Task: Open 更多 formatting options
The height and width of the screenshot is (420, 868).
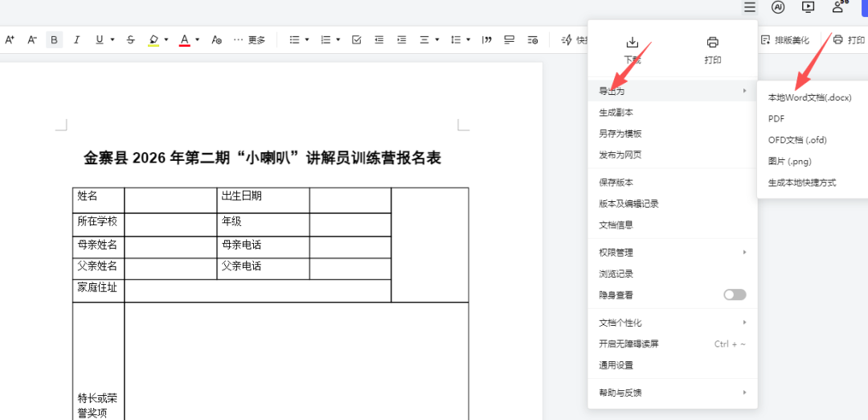Action: [250, 40]
